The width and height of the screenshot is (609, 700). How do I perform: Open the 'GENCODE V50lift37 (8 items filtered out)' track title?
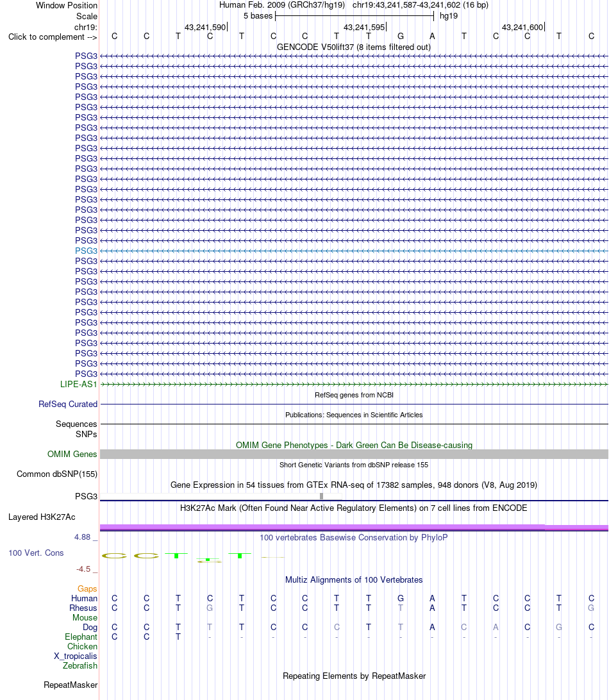[354, 47]
